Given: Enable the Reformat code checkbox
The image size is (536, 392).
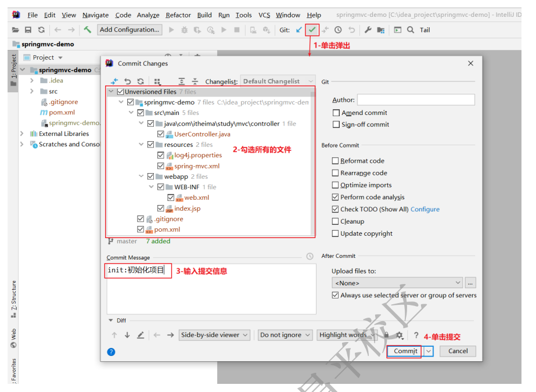Looking at the screenshot, I should [x=335, y=161].
